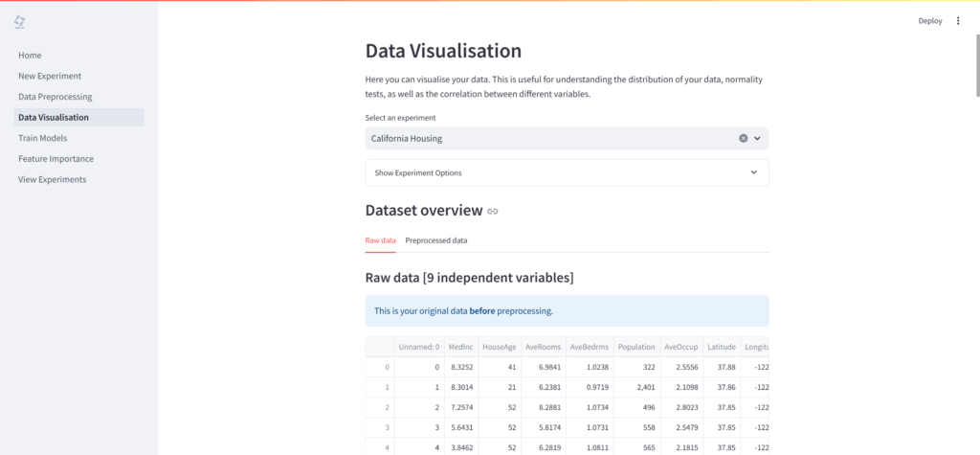Open New Experiment page
This screenshot has width=980, height=455.
pos(50,76)
